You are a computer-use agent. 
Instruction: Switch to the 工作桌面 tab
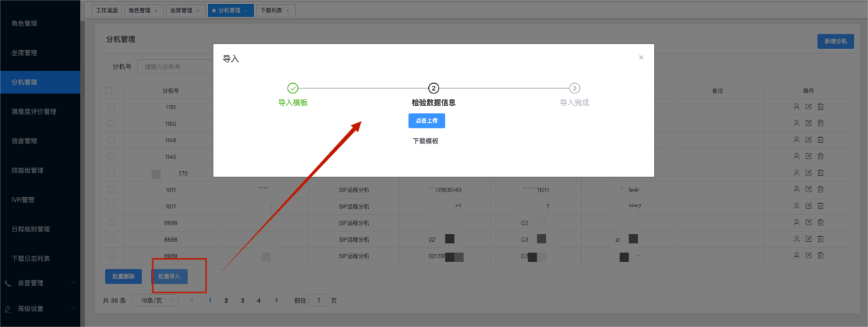click(107, 10)
